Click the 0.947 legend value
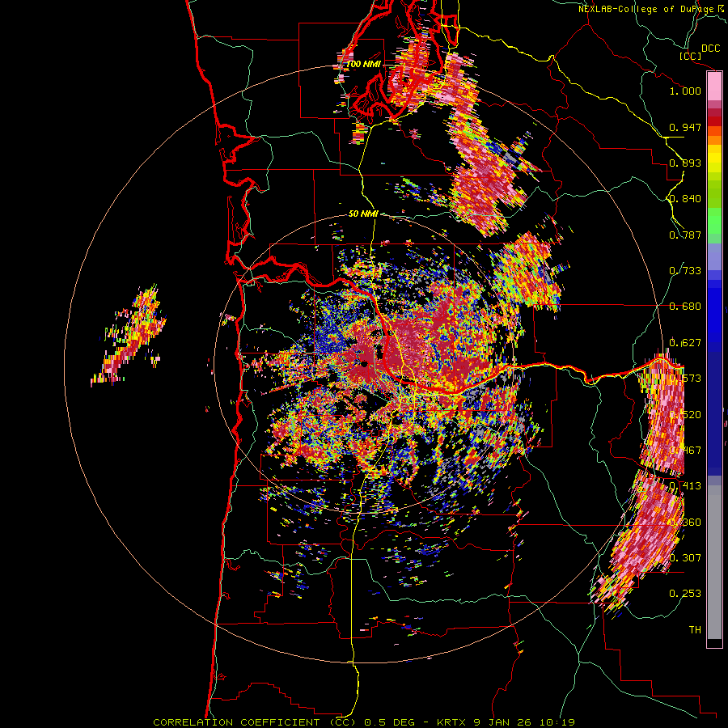Image resolution: width=728 pixels, height=728 pixels. click(685, 127)
